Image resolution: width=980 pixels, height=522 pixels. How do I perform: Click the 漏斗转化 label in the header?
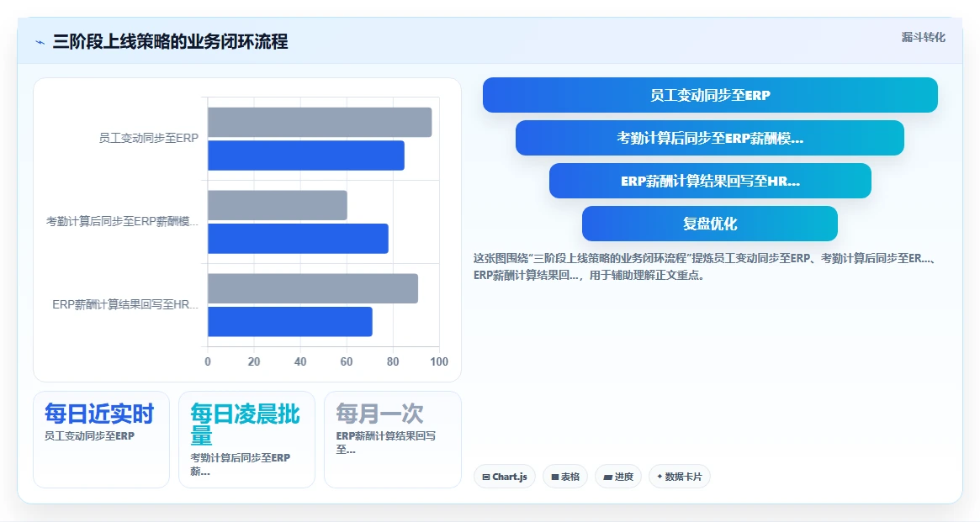[x=923, y=38]
